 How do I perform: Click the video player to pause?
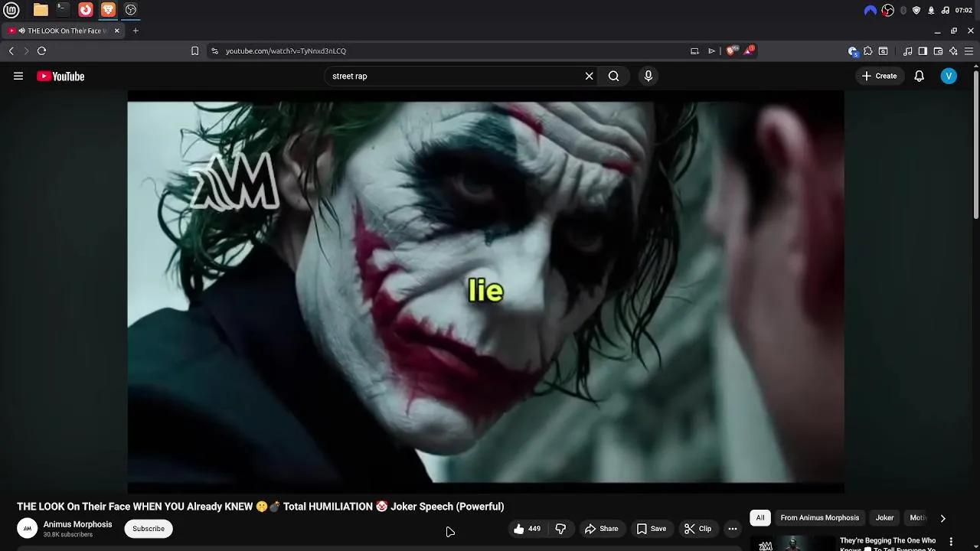tap(485, 292)
